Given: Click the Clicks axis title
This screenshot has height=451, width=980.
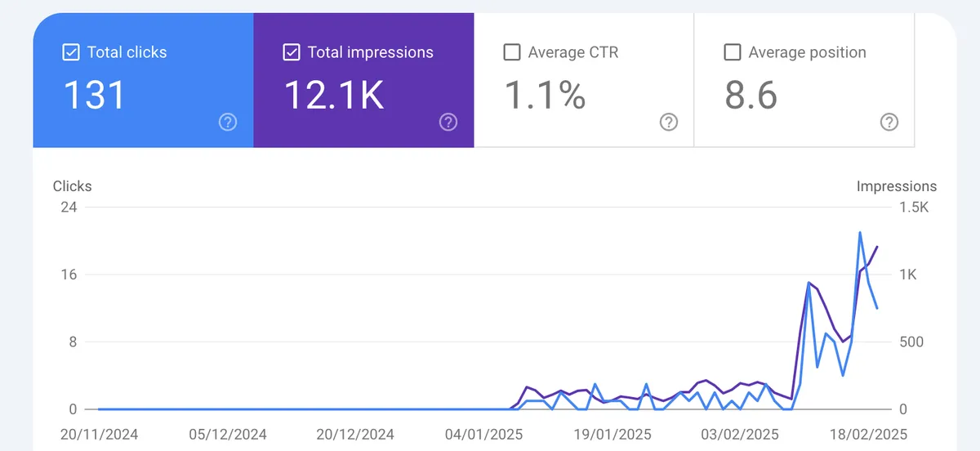Looking at the screenshot, I should coord(72,186).
